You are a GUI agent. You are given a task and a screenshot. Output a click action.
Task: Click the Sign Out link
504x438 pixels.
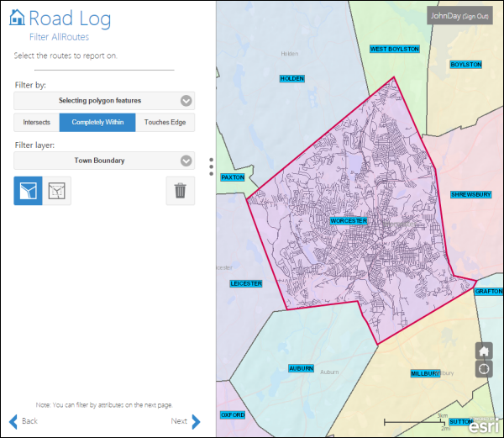[x=475, y=16]
